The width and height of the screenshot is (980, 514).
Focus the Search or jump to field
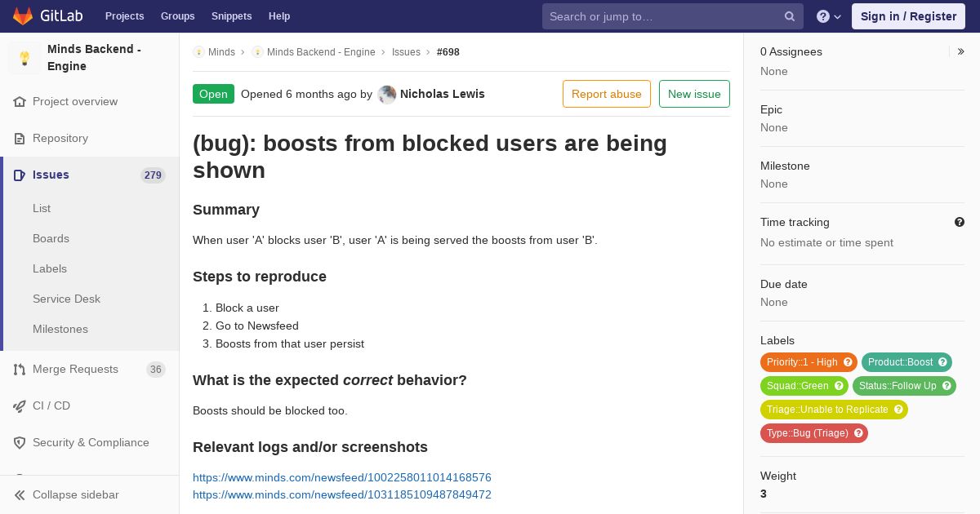click(x=673, y=16)
